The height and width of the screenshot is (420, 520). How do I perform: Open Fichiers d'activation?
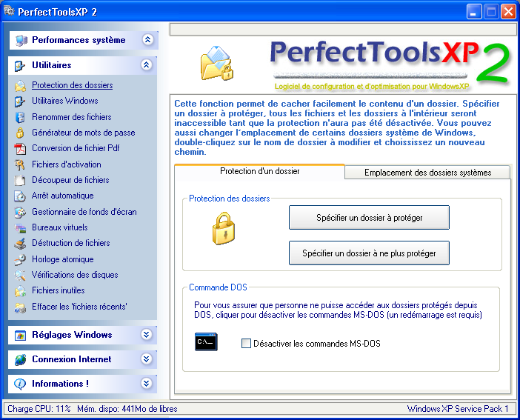tap(67, 164)
